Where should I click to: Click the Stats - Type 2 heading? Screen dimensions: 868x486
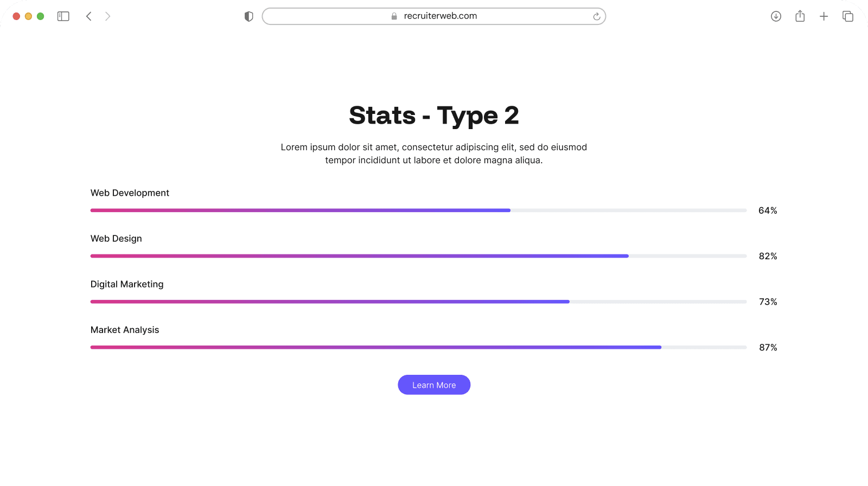point(434,115)
